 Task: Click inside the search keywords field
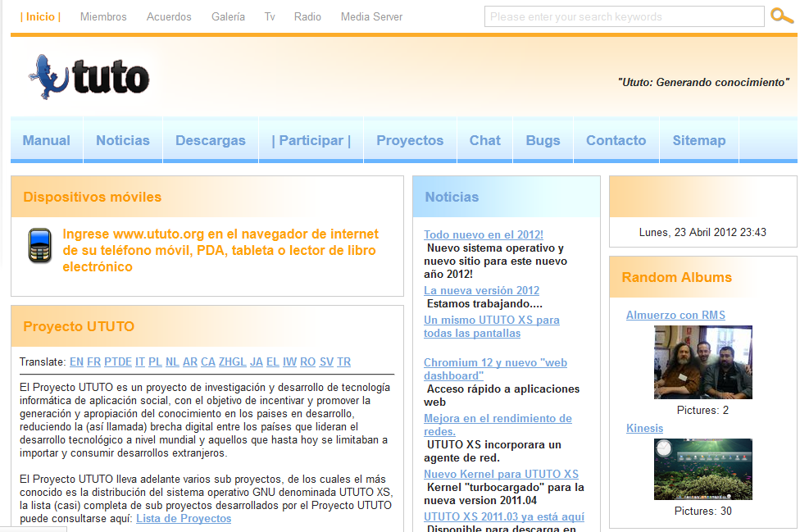point(623,16)
